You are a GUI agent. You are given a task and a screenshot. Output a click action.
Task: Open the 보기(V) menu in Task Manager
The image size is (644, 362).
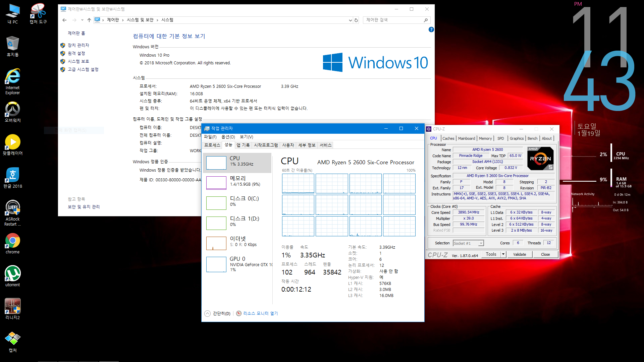coord(247,137)
